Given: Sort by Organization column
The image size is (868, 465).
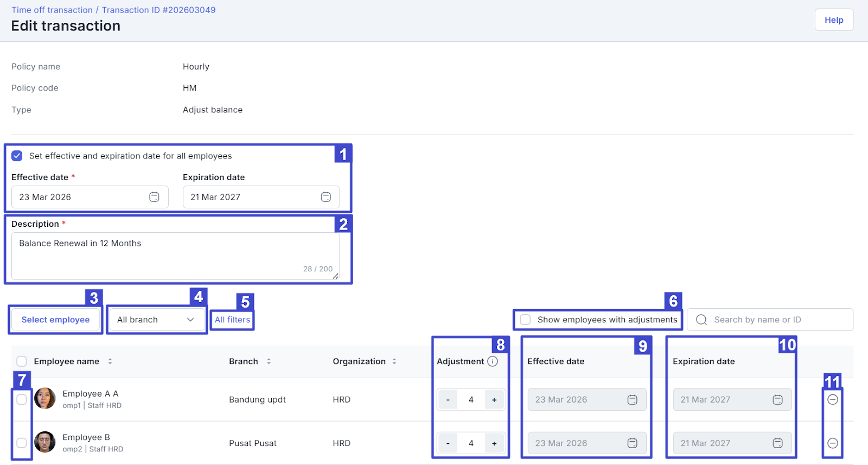Looking at the screenshot, I should (394, 361).
